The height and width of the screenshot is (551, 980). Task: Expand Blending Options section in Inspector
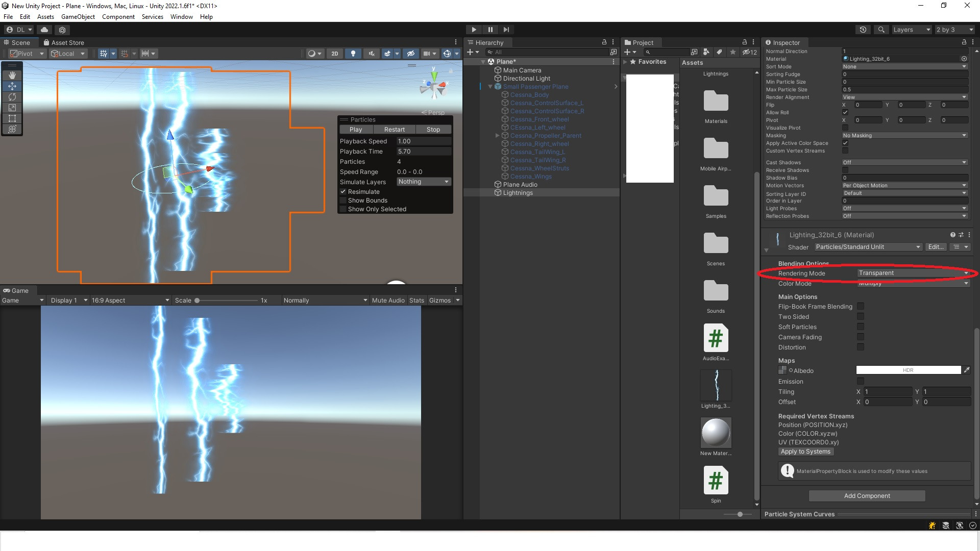click(x=803, y=263)
